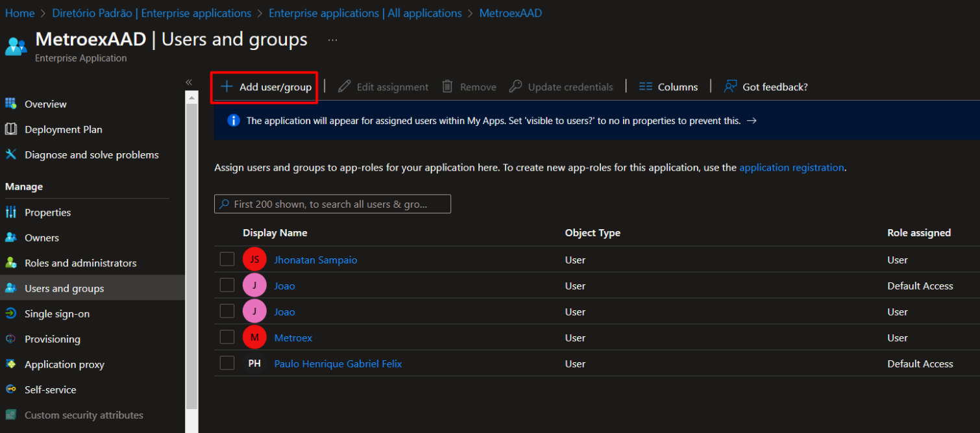This screenshot has height=433, width=980.
Task: Click the Add user/group plus icon
Action: 227,87
